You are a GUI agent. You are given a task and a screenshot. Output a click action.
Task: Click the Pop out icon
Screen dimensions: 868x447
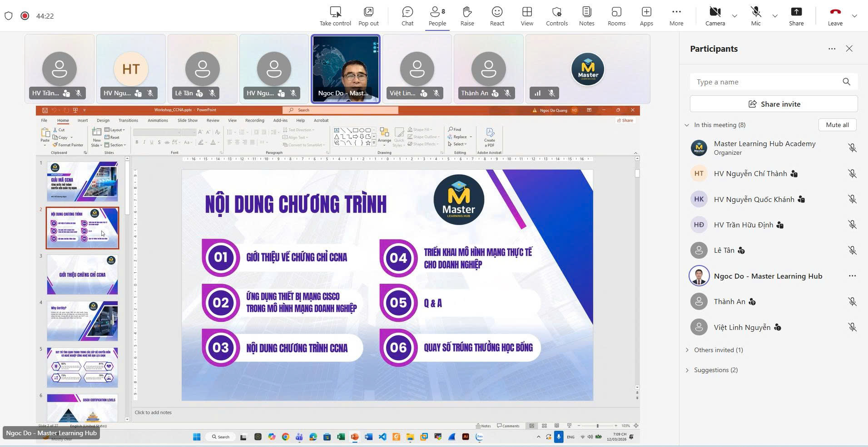pyautogui.click(x=368, y=16)
